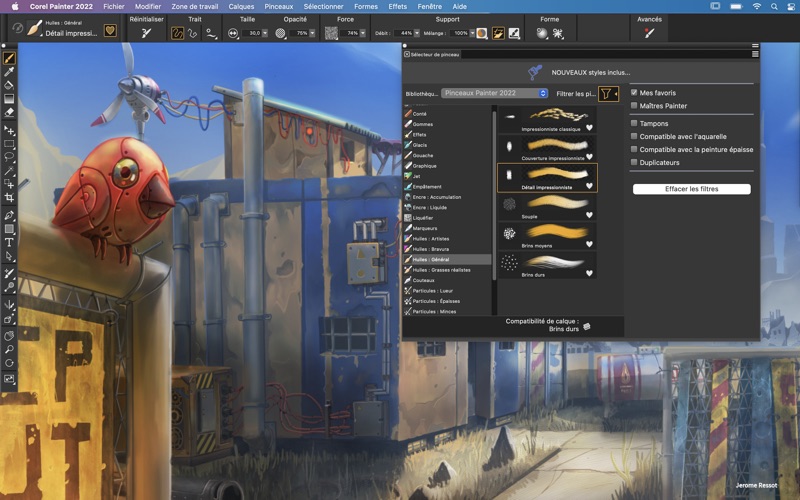Click the Taille size preview icon
800x500 pixels.
(x=233, y=33)
